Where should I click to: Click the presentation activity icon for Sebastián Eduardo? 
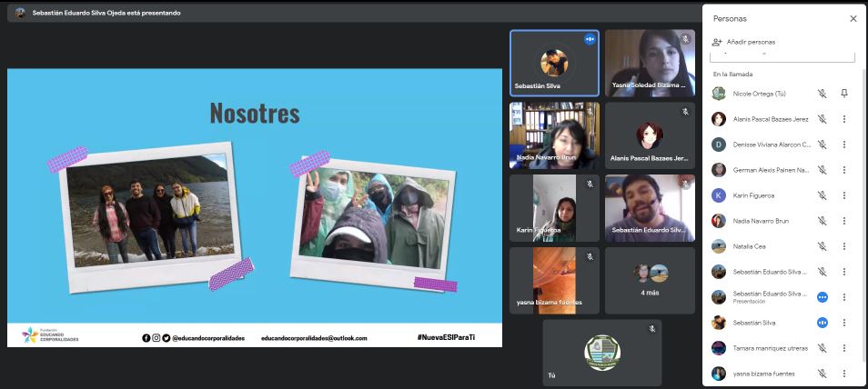pos(823,297)
